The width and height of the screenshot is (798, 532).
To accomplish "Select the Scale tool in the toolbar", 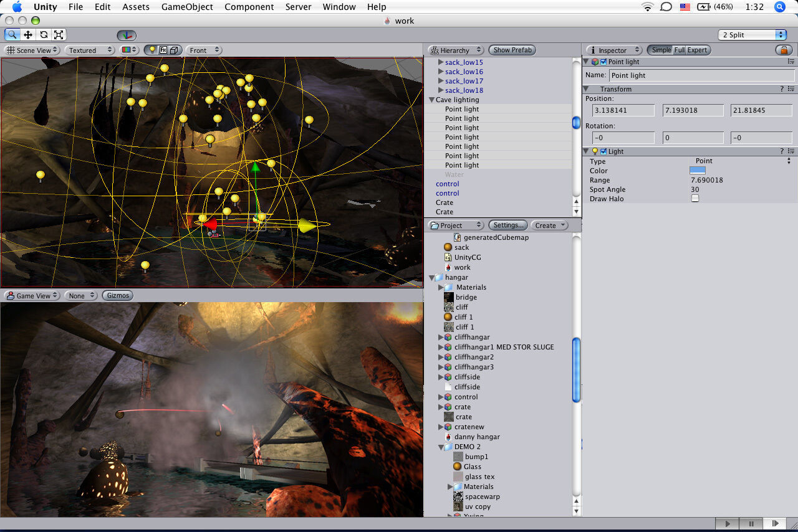I will click(x=59, y=35).
